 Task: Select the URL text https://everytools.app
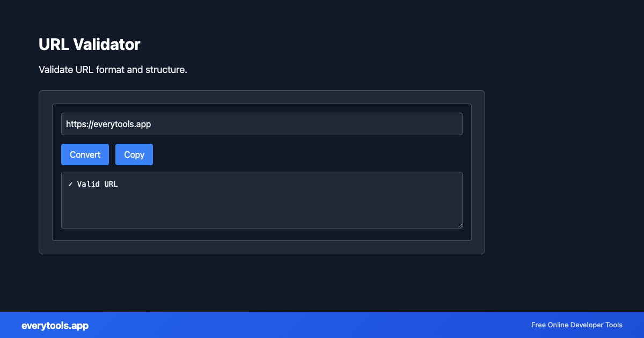(x=108, y=123)
